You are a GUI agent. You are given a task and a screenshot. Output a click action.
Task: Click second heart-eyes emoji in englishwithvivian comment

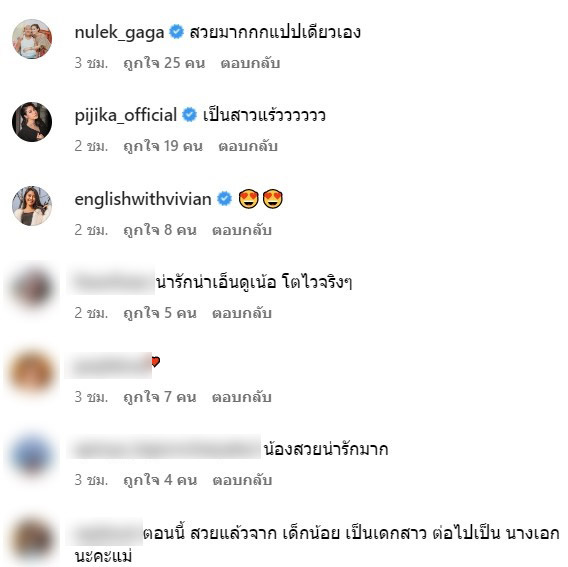(273, 199)
